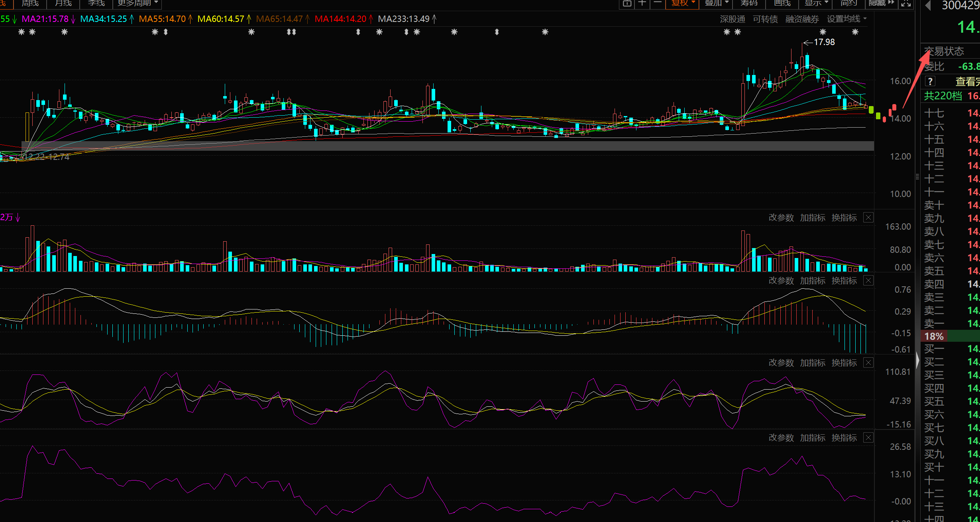Toggle the 筹码 chip distribution view
The height and width of the screenshot is (522, 980).
[x=748, y=3]
